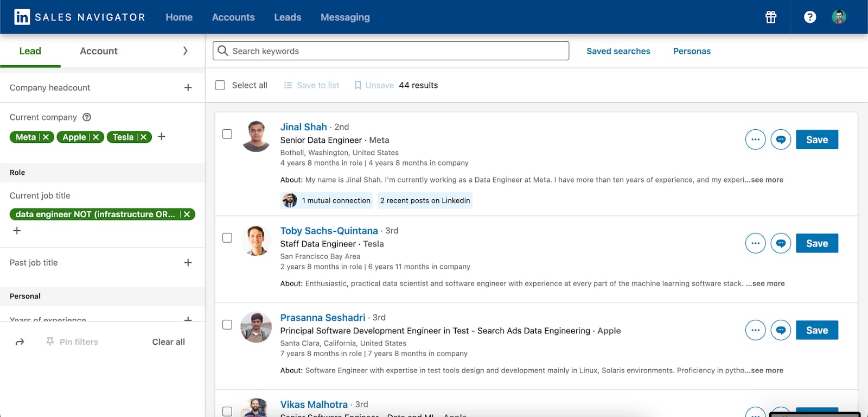
Task: Remove the Meta company filter
Action: 46,137
